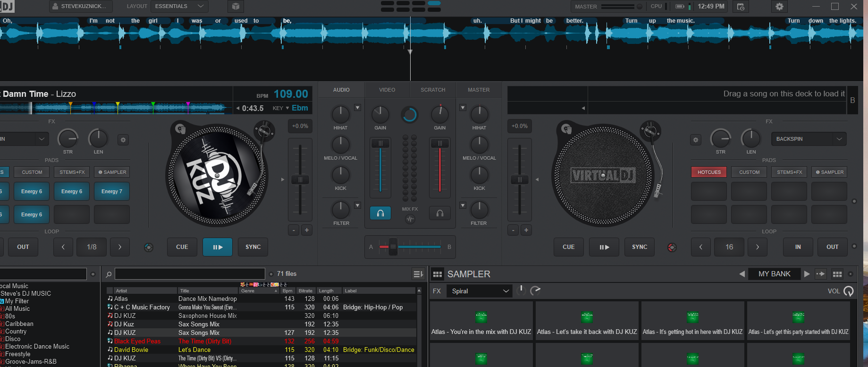
Task: Click CUE on the left deck
Action: (x=182, y=247)
